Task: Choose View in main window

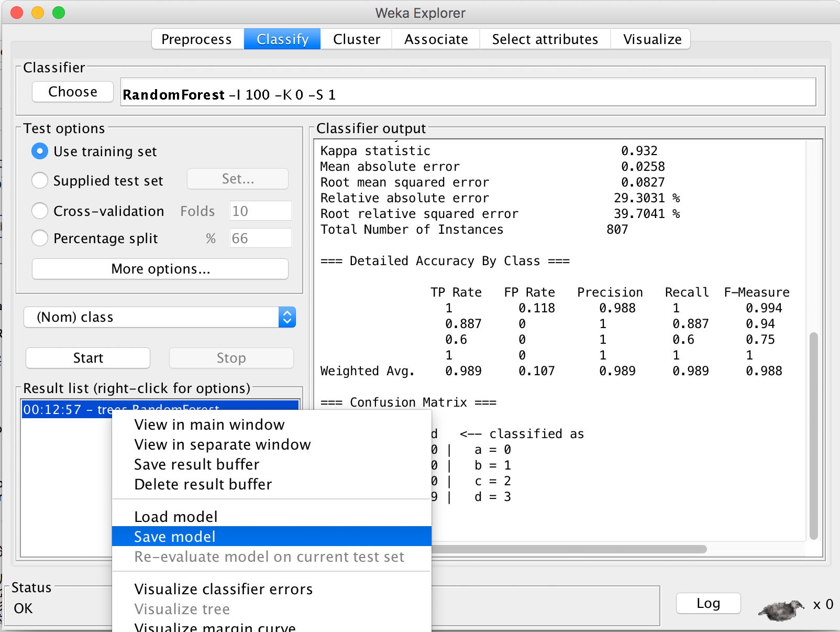Action: click(x=272, y=424)
